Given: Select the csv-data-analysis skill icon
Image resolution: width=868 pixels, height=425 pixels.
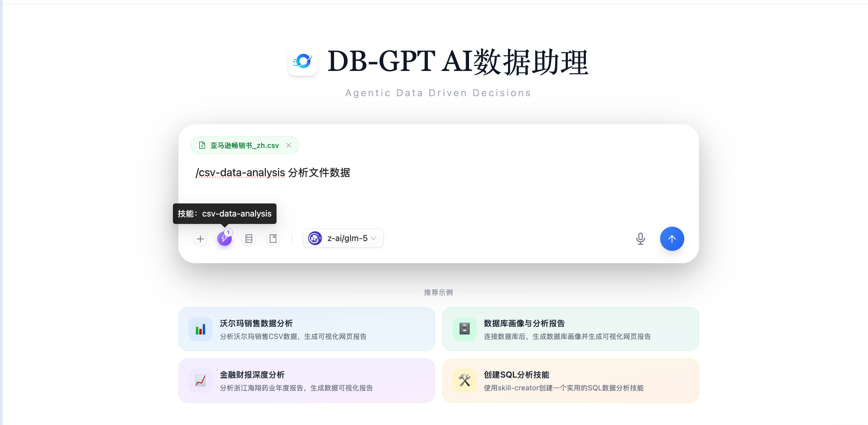Looking at the screenshot, I should (224, 238).
